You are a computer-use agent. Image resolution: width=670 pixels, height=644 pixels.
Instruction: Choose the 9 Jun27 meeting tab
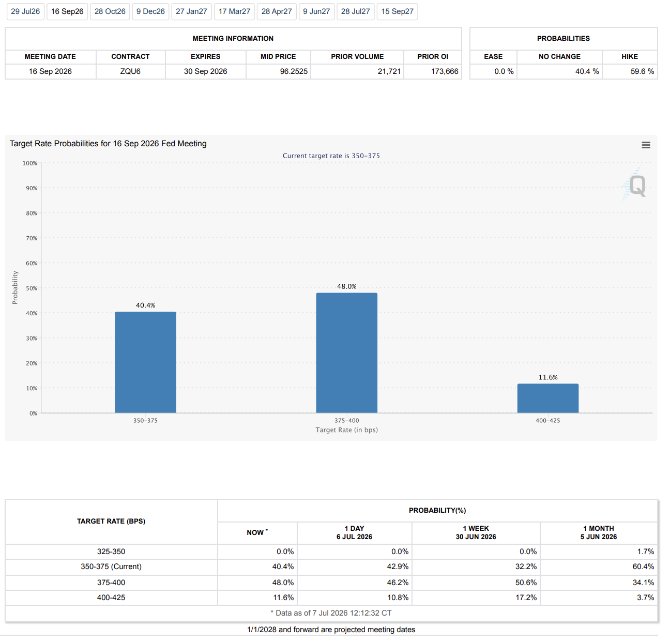[x=316, y=11]
